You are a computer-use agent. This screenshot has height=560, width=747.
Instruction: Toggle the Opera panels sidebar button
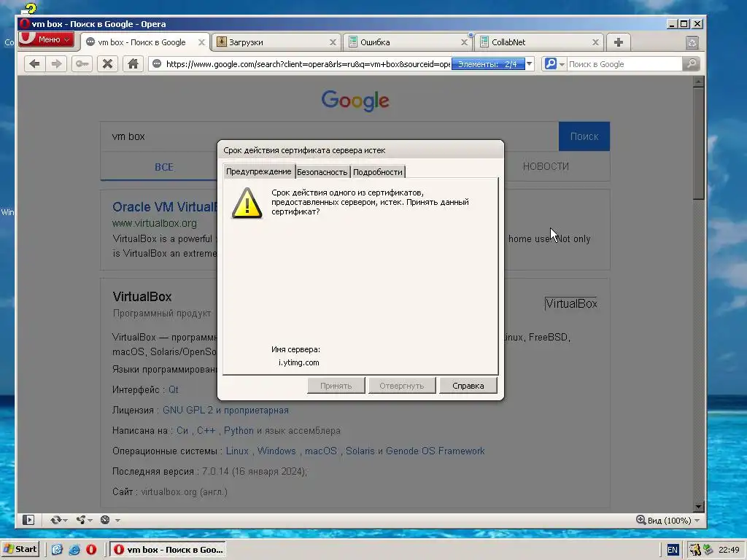[28, 520]
